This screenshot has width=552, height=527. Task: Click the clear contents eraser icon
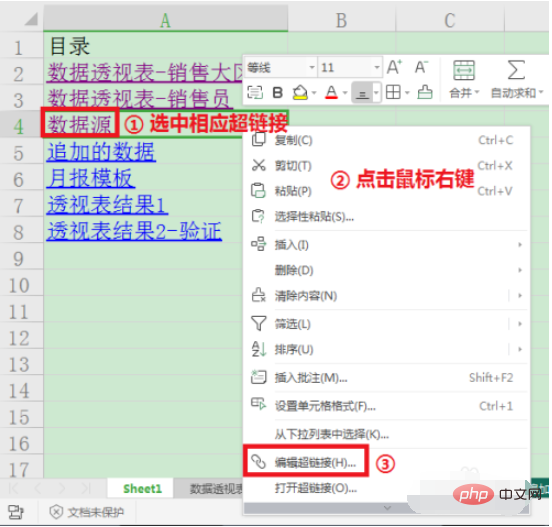[x=259, y=295]
